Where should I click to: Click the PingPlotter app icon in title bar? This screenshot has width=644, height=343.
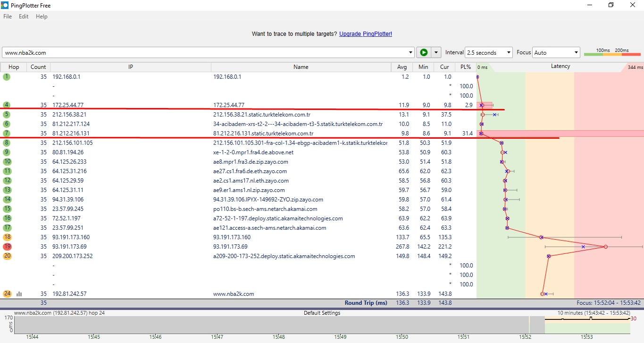click(x=5, y=5)
